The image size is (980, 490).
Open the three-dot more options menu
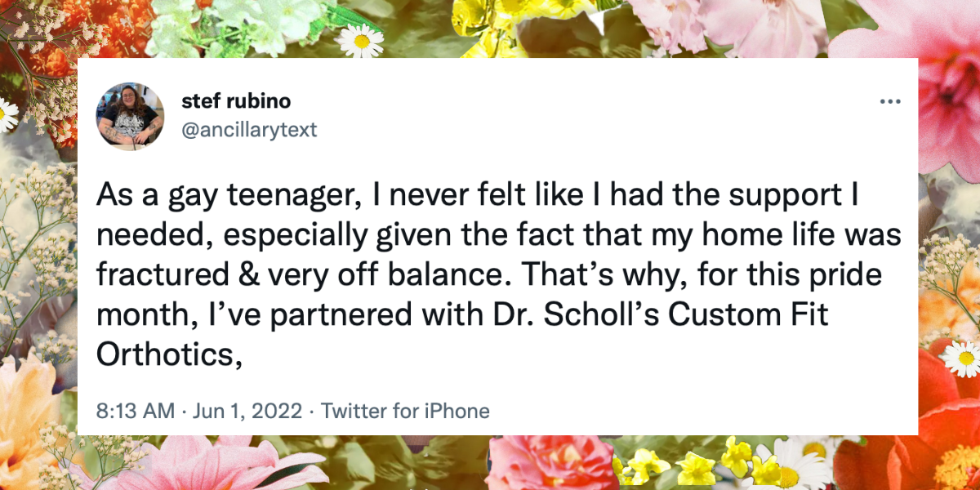click(889, 103)
